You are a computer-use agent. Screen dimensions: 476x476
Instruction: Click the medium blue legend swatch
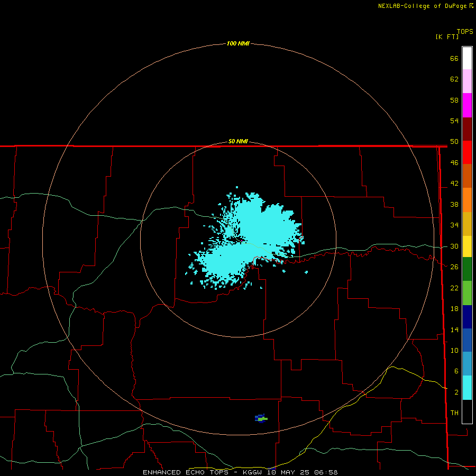[x=467, y=340]
